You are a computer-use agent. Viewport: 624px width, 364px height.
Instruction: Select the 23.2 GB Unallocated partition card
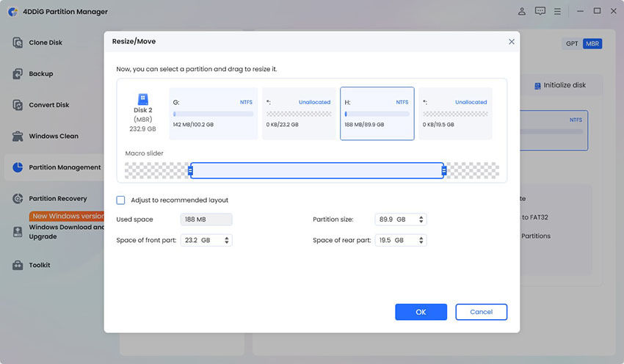click(x=299, y=113)
